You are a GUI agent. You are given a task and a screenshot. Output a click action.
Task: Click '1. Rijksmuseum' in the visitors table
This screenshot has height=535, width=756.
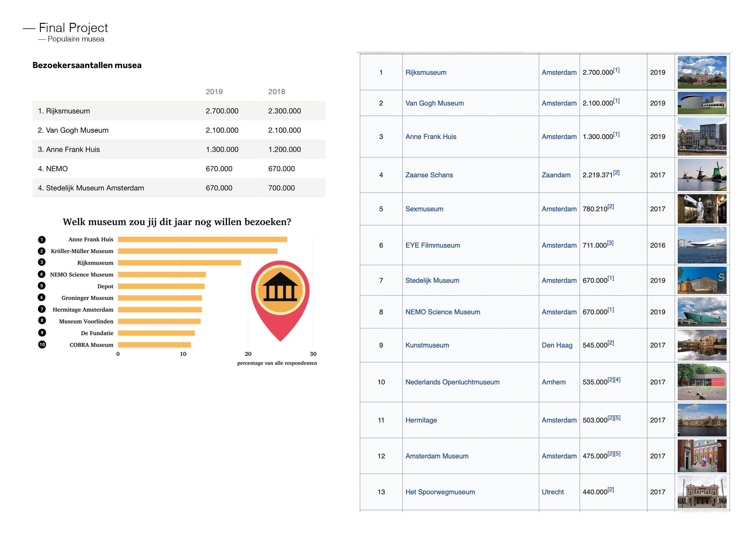click(64, 111)
